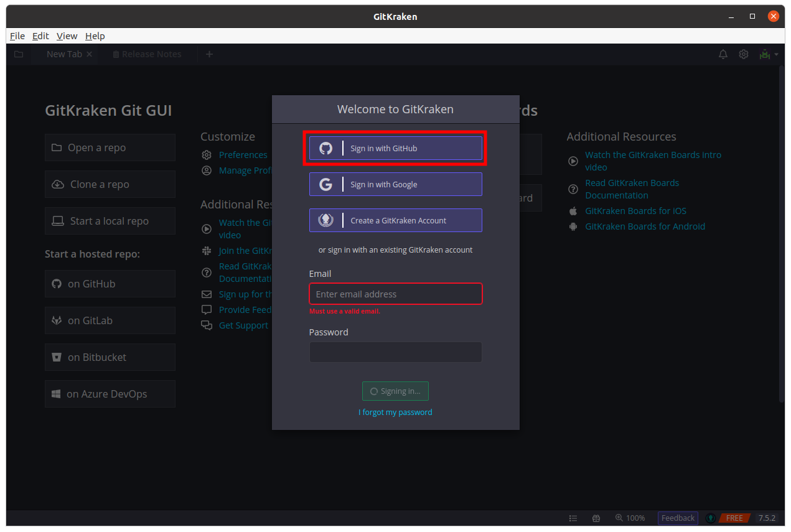Open GitKraken Boards for iOS link
This screenshot has height=532, width=791.
(x=635, y=211)
